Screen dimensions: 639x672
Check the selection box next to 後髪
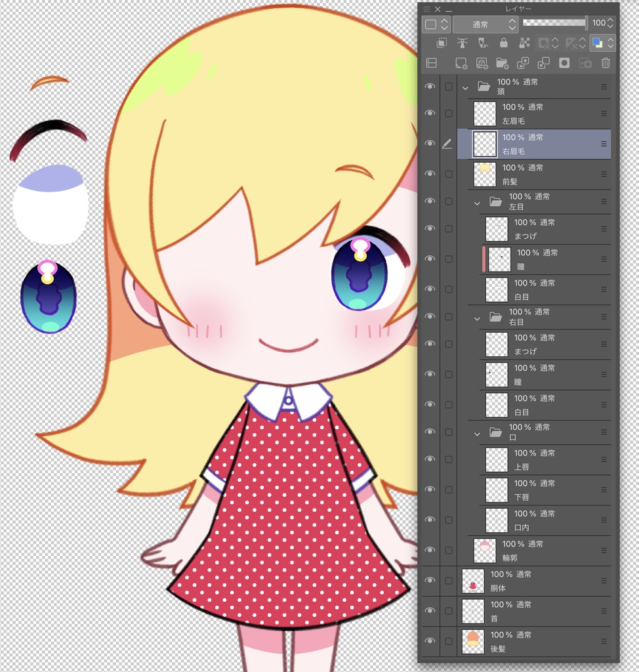pyautogui.click(x=449, y=640)
